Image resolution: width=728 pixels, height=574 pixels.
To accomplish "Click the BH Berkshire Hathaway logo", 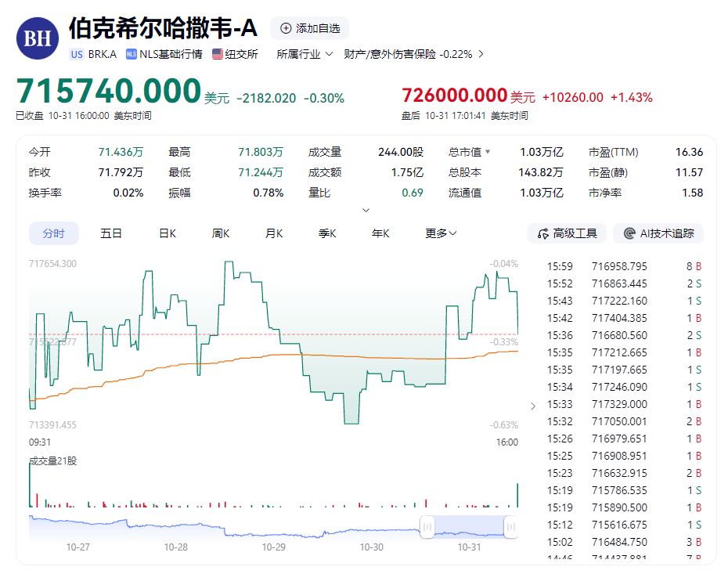I will 37,38.
